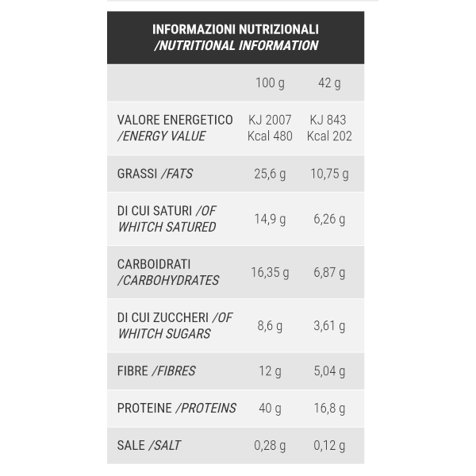Select the 100 g column heading
The width and height of the screenshot is (476, 476).
click(x=270, y=83)
